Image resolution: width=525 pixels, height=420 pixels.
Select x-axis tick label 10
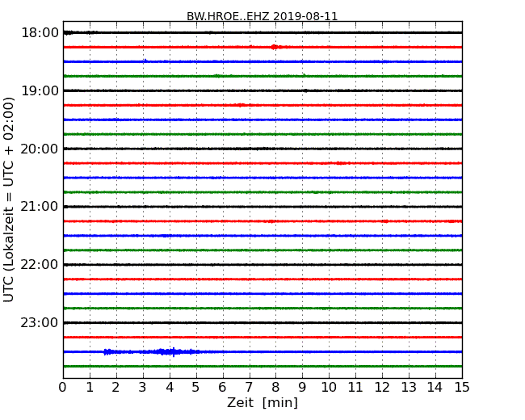click(329, 388)
